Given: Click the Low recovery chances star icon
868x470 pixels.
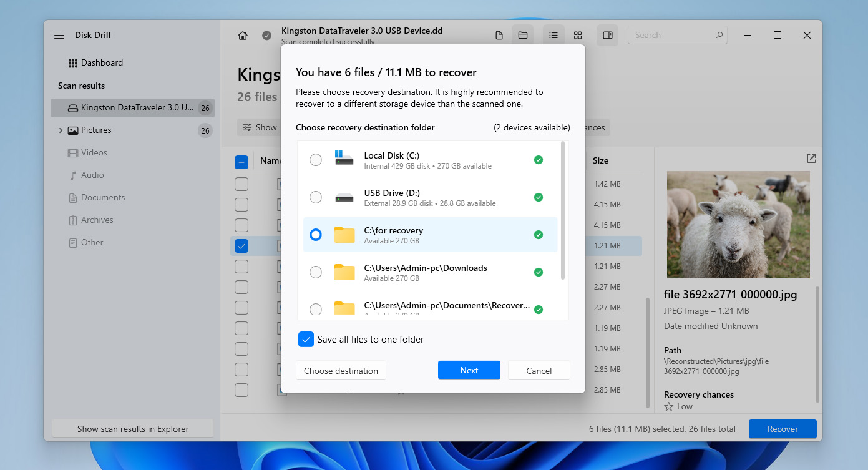Looking at the screenshot, I should point(669,407).
